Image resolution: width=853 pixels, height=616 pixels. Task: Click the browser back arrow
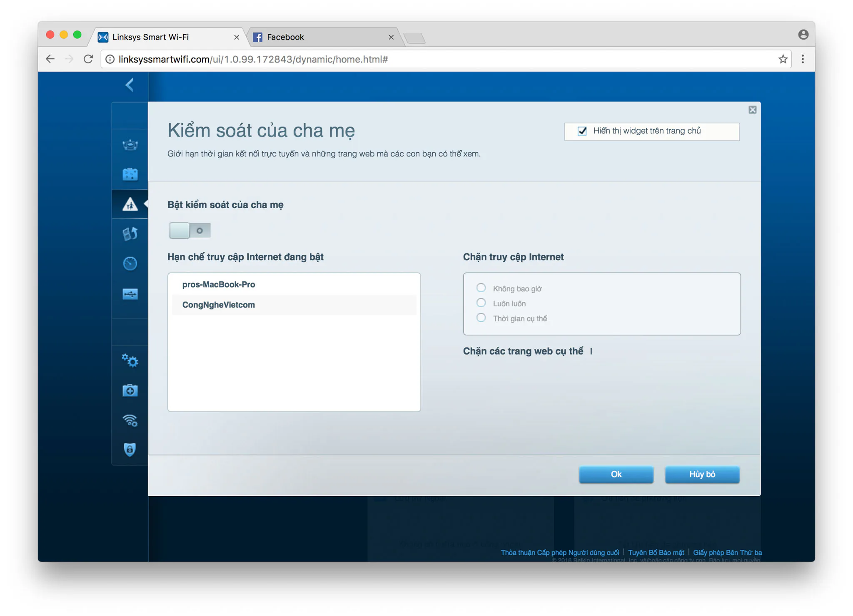tap(50, 59)
